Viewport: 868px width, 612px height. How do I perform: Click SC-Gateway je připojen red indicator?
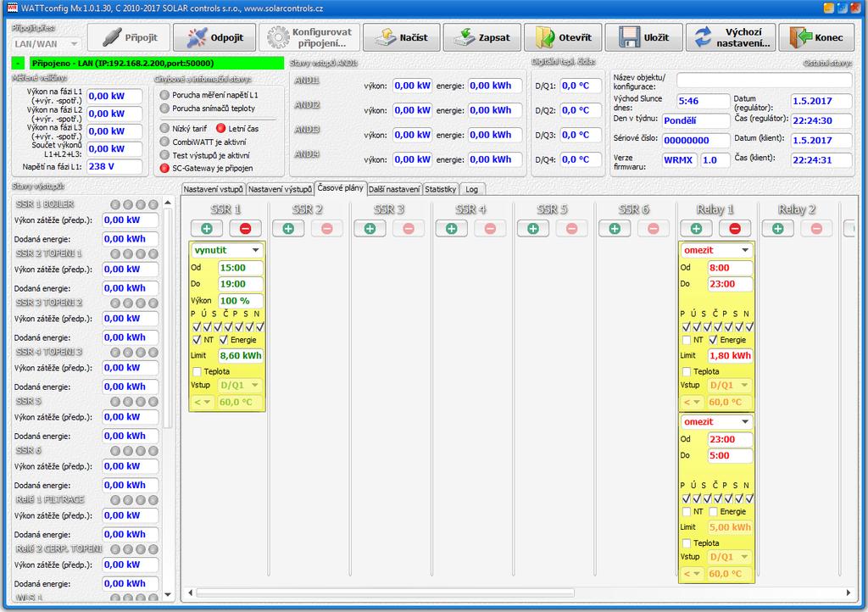point(164,168)
